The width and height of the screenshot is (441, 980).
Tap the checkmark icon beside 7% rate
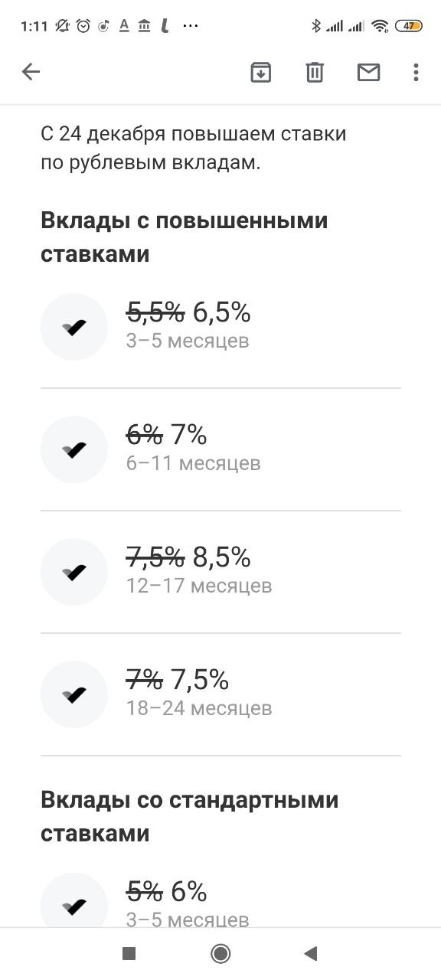click(x=74, y=449)
